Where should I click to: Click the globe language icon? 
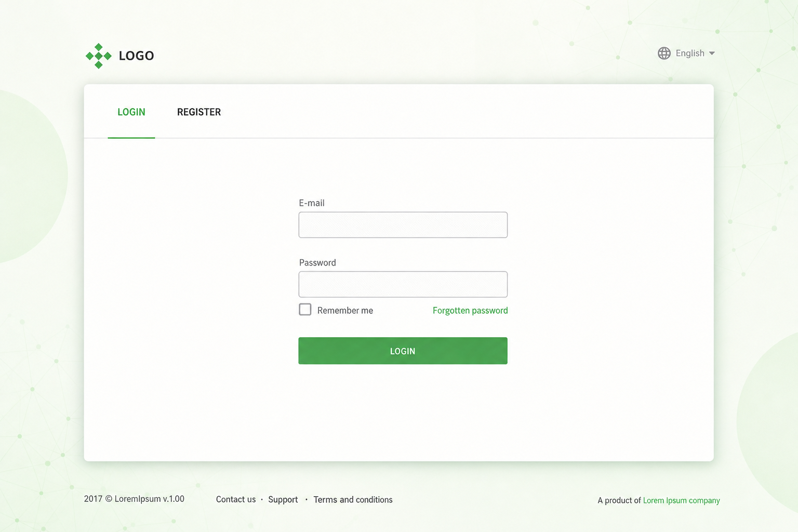664,53
